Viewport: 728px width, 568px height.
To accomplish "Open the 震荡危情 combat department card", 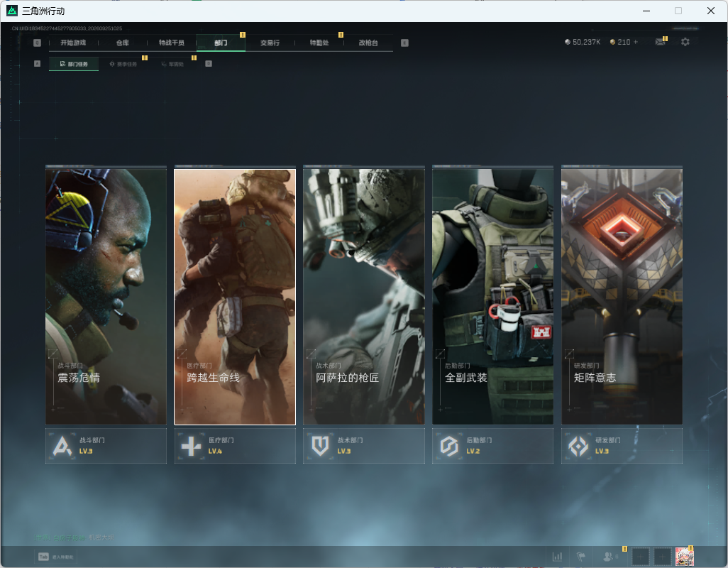I will coord(106,296).
